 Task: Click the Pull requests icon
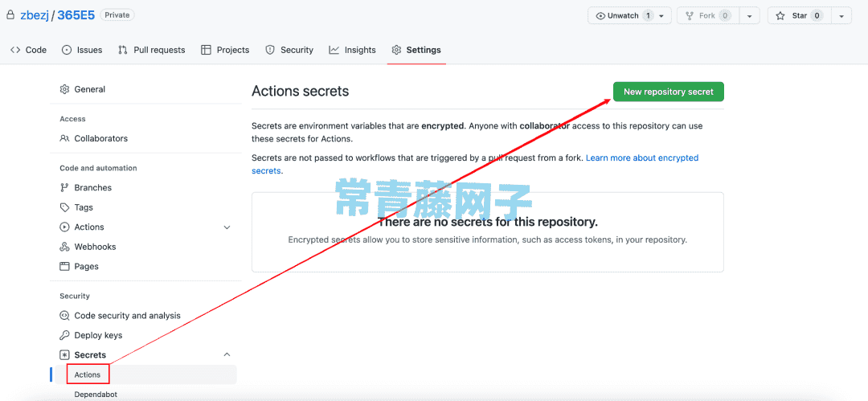coord(123,50)
